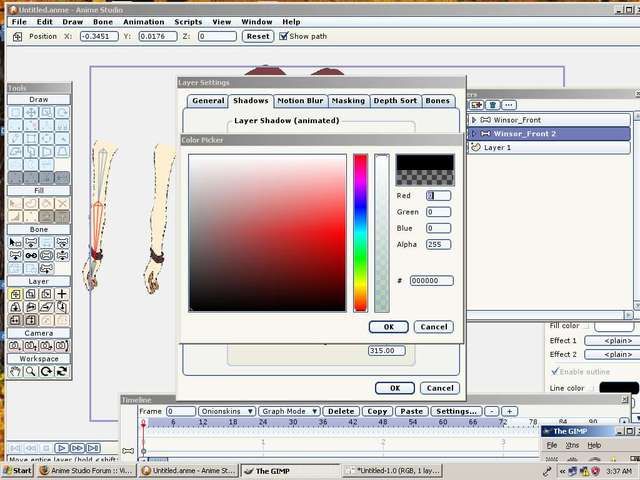Open the Effect 2 plain dropdown
The width and height of the screenshot is (640, 480).
point(612,355)
